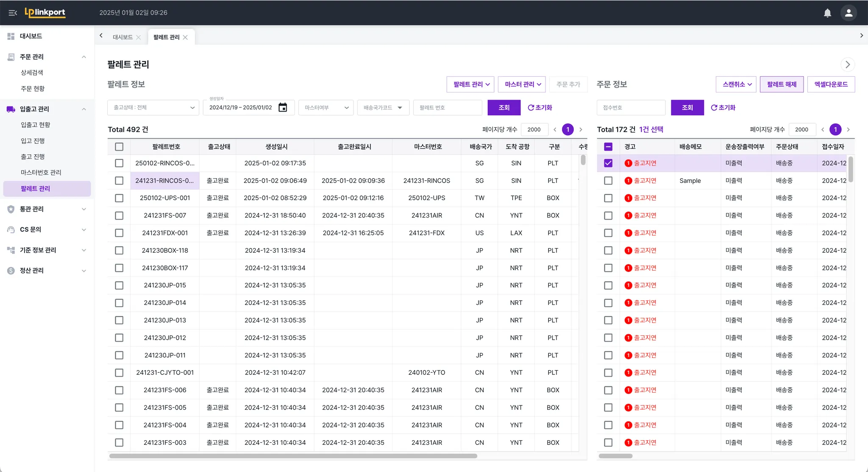The image size is (868, 472).
Task: Click the notification bell icon
Action: [x=827, y=13]
